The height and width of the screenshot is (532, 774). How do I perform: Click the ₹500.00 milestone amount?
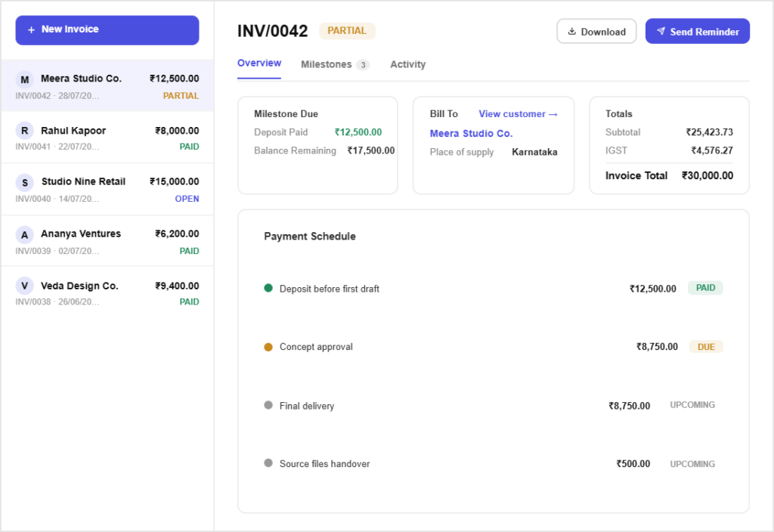(633, 463)
